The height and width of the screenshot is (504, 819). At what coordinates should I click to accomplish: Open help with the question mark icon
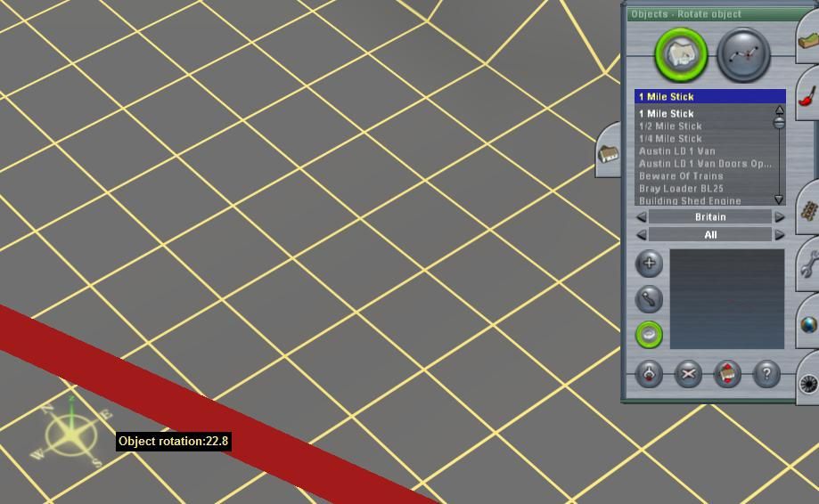tap(766, 374)
